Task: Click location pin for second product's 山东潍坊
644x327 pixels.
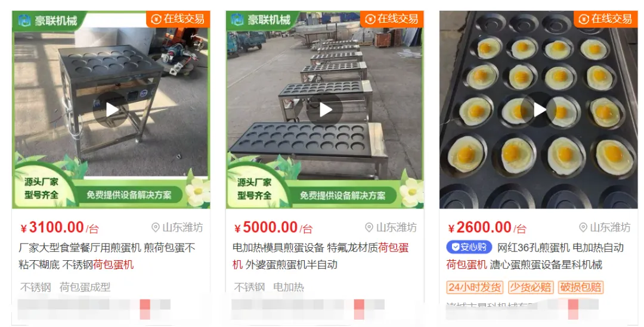Action: pos(369,228)
